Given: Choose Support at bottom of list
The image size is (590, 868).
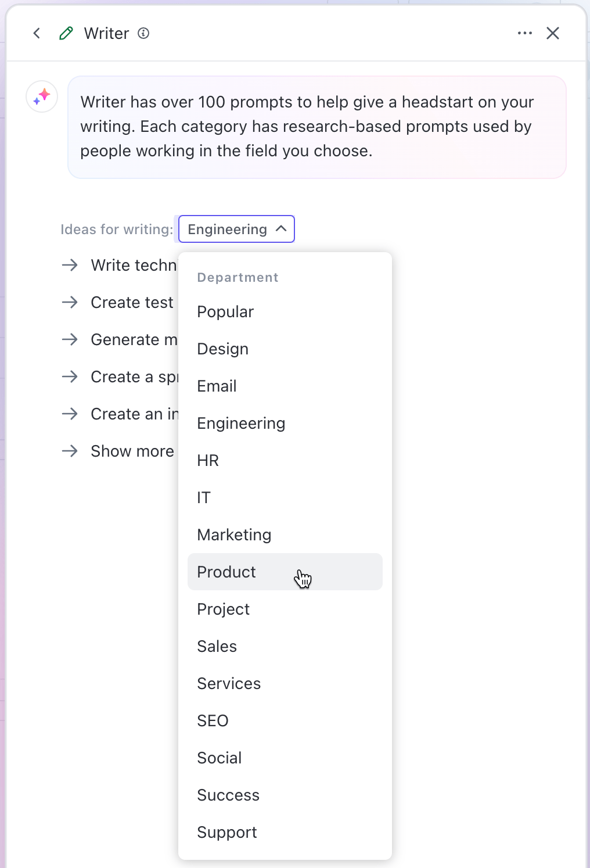Looking at the screenshot, I should [x=227, y=832].
